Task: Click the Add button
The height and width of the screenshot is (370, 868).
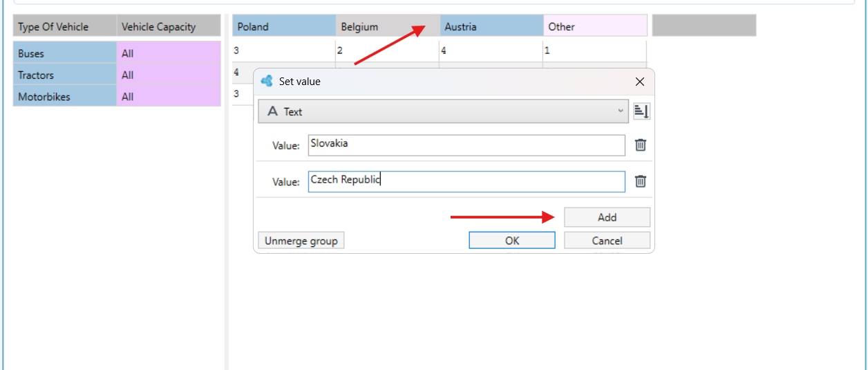Action: click(x=607, y=217)
